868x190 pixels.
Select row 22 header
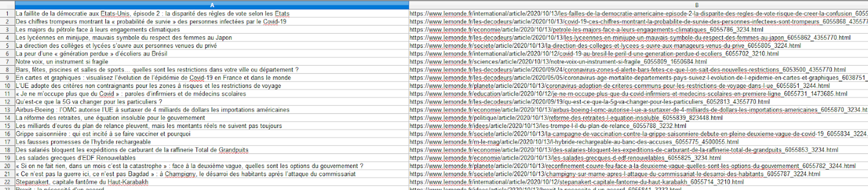pyautogui.click(x=7, y=182)
